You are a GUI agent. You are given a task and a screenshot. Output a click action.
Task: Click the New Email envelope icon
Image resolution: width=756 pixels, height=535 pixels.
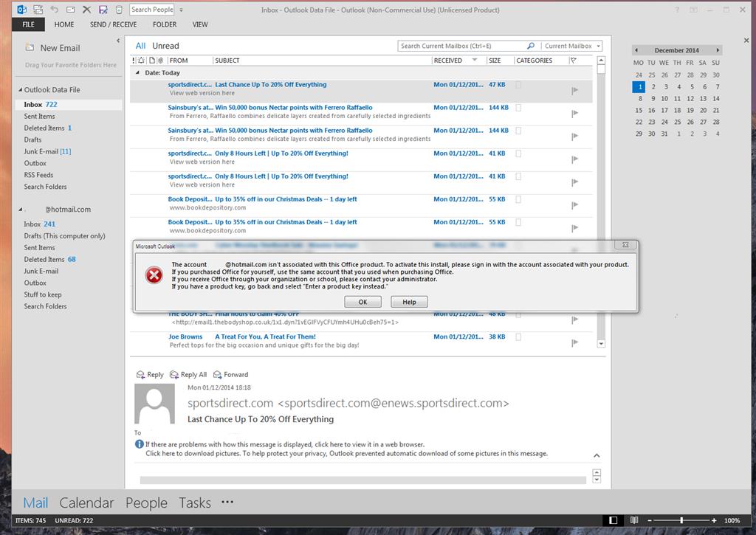pos(30,47)
